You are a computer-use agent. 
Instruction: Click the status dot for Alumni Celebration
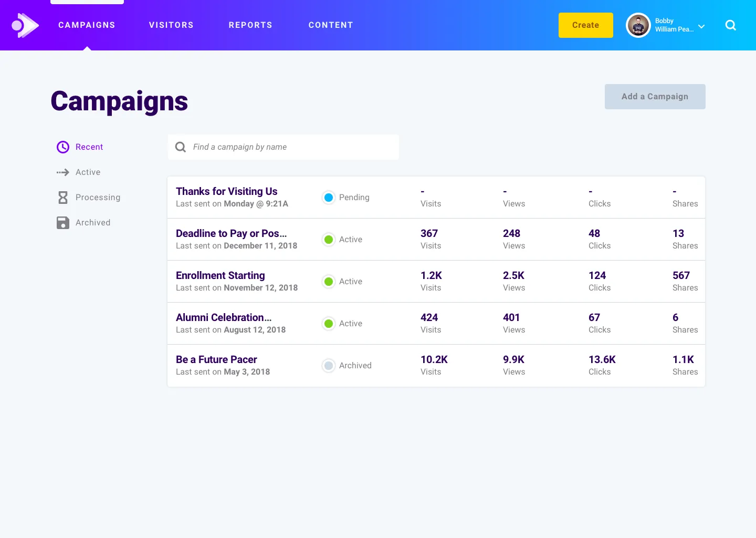(329, 324)
